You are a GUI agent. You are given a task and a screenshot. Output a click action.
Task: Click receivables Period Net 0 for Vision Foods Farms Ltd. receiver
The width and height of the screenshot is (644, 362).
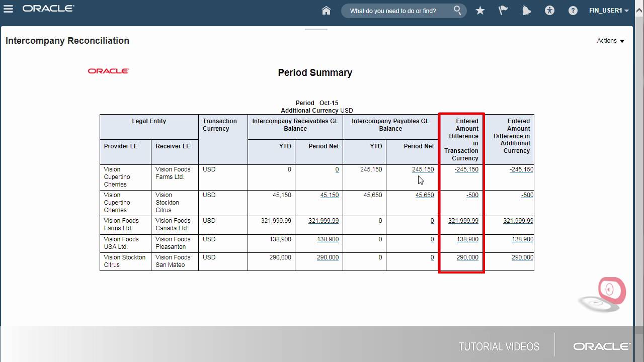[337, 169]
